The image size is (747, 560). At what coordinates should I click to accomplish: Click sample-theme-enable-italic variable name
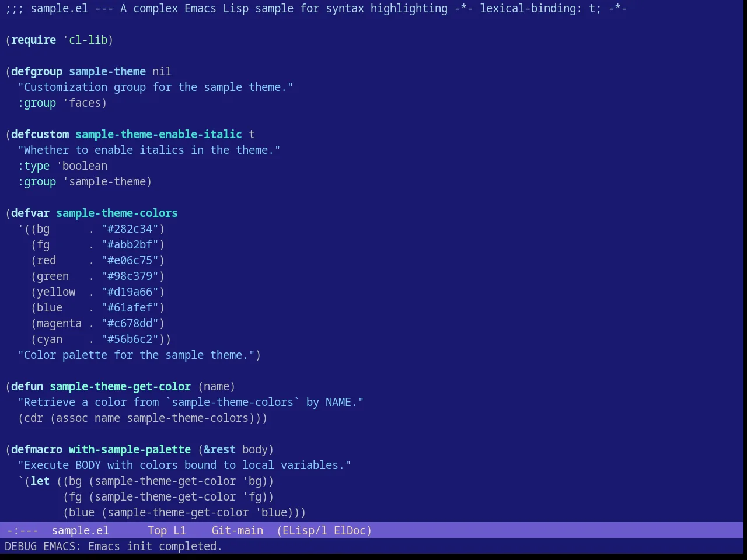(x=159, y=134)
